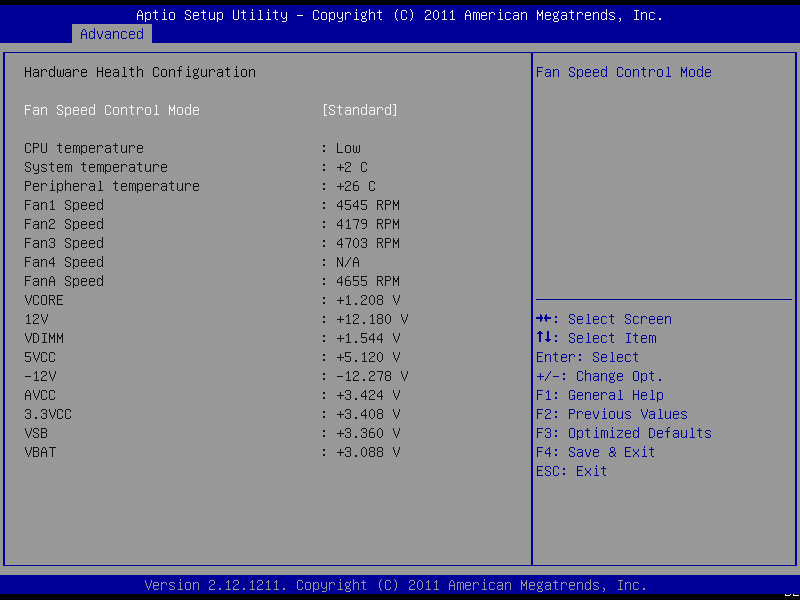Click the +12.180 V reading
800x600 pixels.
pos(372,319)
